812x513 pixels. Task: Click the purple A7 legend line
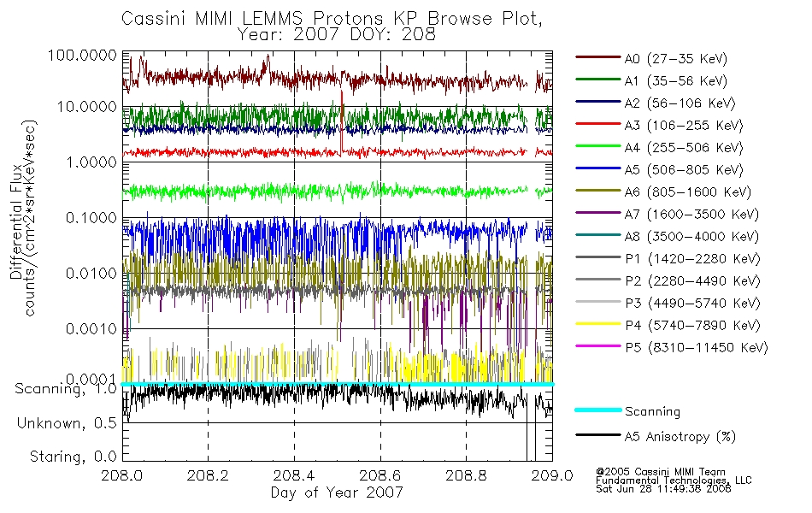pos(597,212)
